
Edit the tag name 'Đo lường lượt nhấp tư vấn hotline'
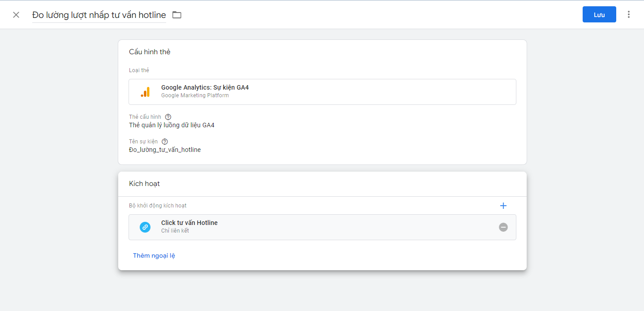pos(99,15)
